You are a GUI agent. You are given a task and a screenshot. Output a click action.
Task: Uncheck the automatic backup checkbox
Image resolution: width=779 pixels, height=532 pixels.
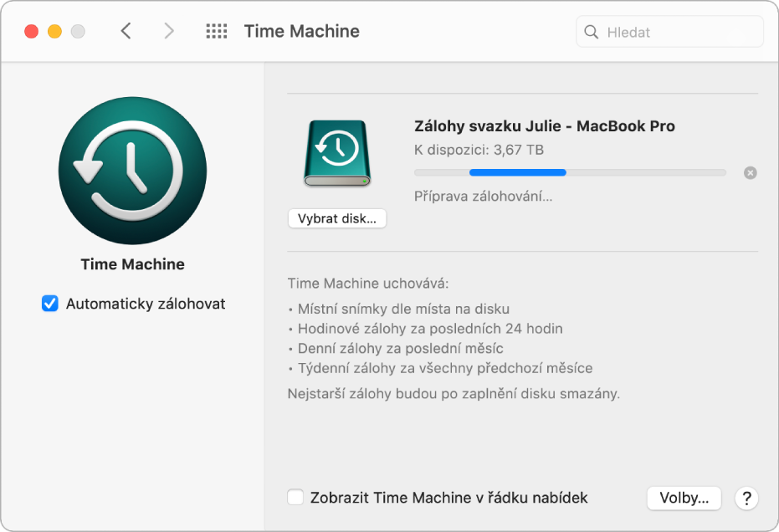point(49,304)
